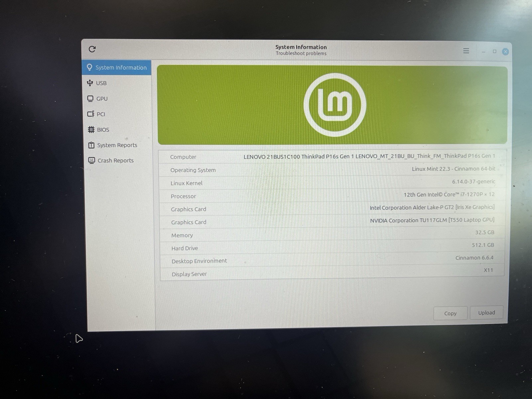Select the 6.14.0-37-generic kernel value
The width and height of the screenshot is (532, 399).
(473, 182)
